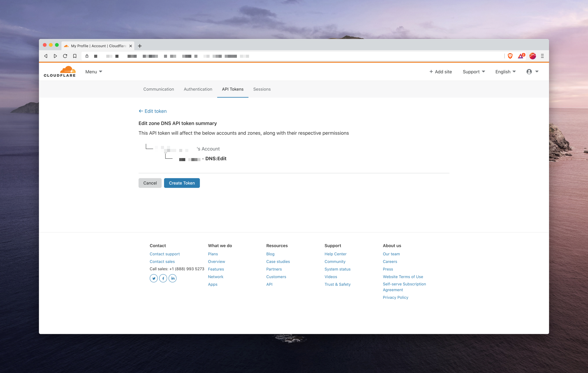Open Brave Rewards triangle icon with badge
This screenshot has height=373, width=588.
(x=521, y=56)
